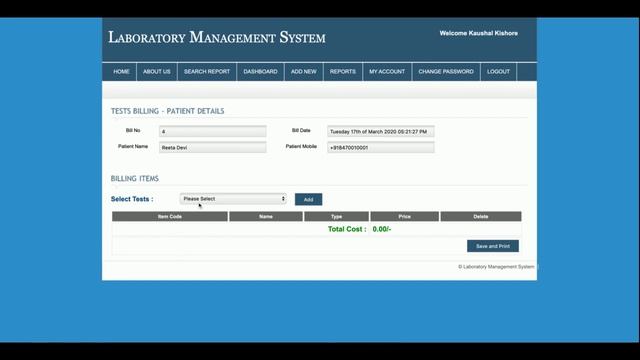Switch to the DASHBOARD page
This screenshot has width=640, height=360.
260,71
